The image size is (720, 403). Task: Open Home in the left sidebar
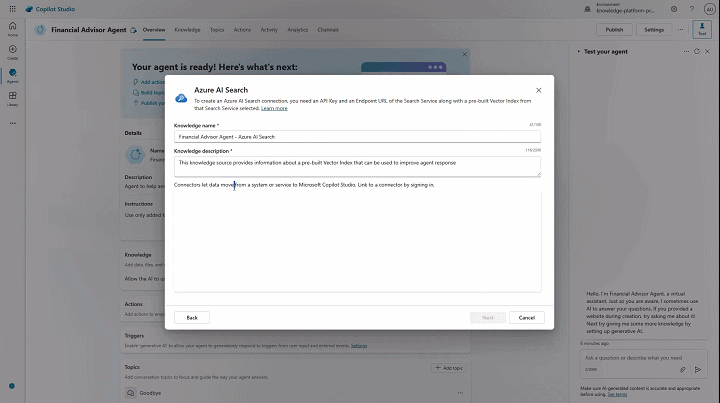(x=12, y=29)
